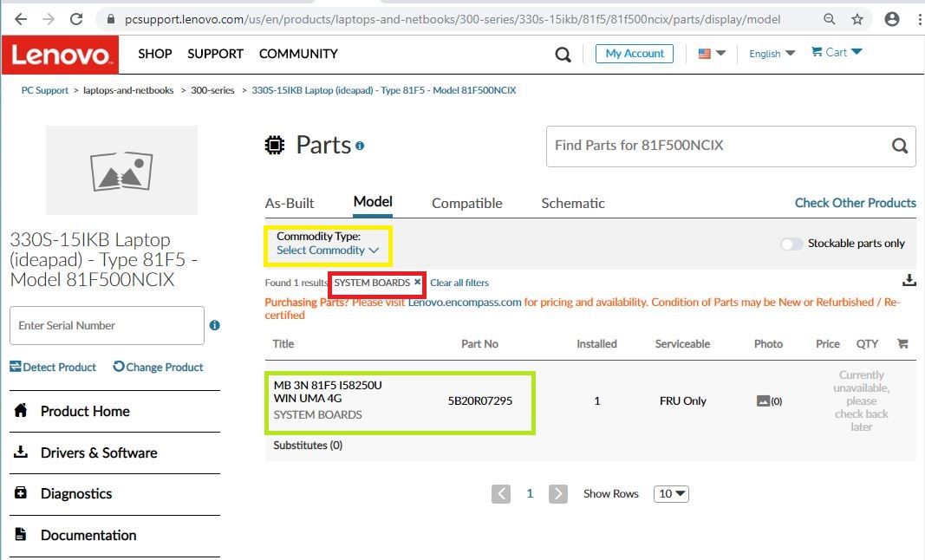This screenshot has height=560, width=925.
Task: Click Change Product link
Action: 158,367
